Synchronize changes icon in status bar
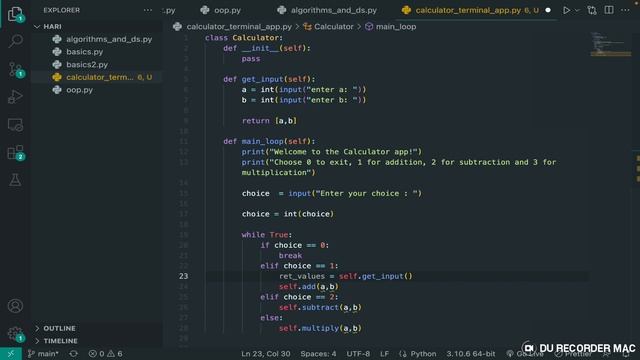The height and width of the screenshot is (360, 640). [73, 353]
